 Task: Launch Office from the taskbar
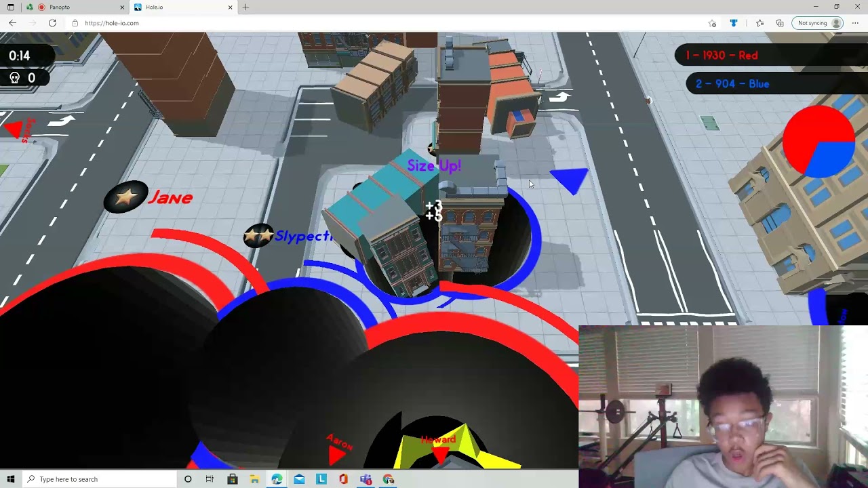pos(343,479)
